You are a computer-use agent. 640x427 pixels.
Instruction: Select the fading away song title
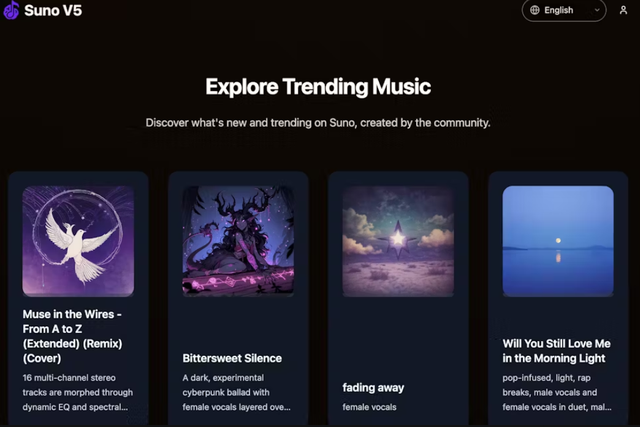click(x=373, y=388)
